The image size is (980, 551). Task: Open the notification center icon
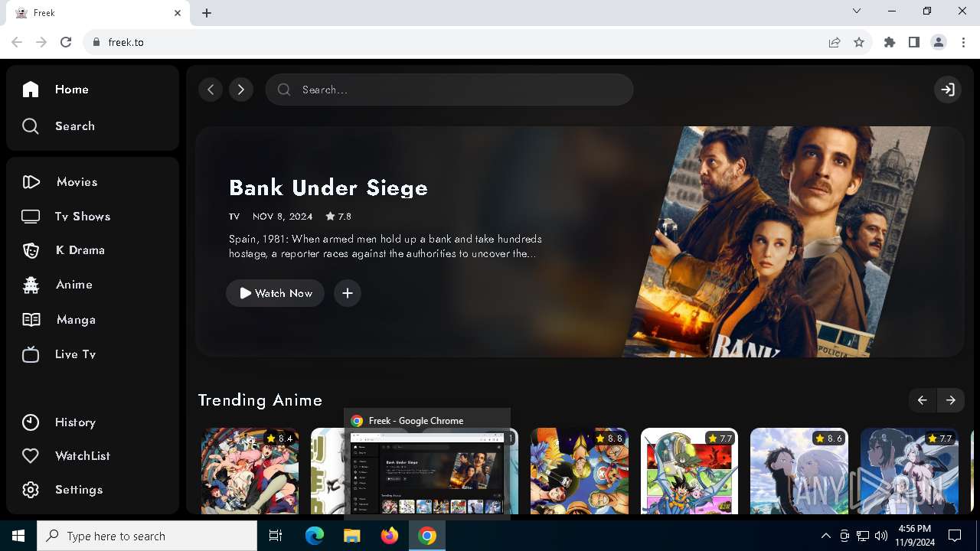pos(955,536)
